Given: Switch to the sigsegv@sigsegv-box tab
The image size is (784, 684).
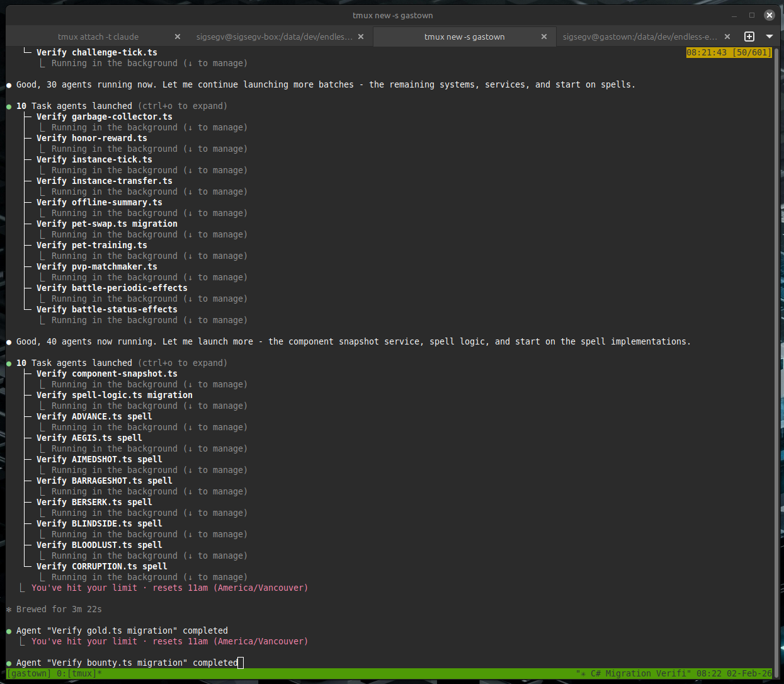Looking at the screenshot, I should click(x=274, y=37).
